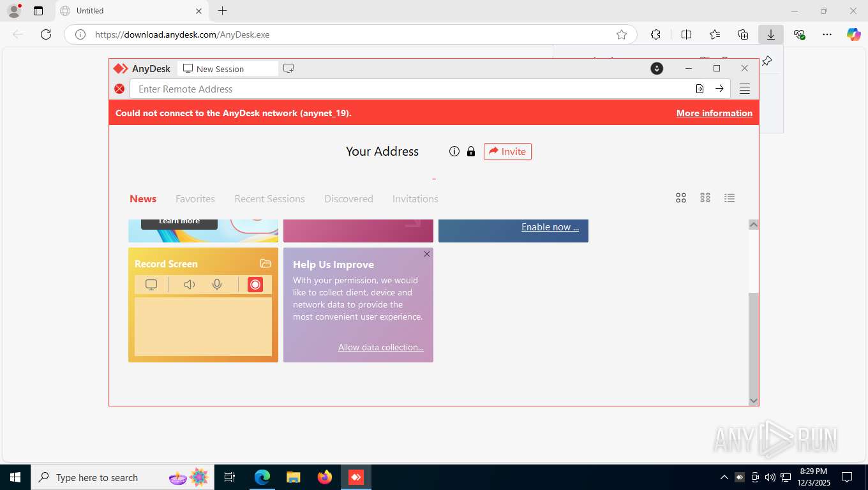This screenshot has height=490, width=868.
Task: Open Edge favorites list icon
Action: point(715,34)
